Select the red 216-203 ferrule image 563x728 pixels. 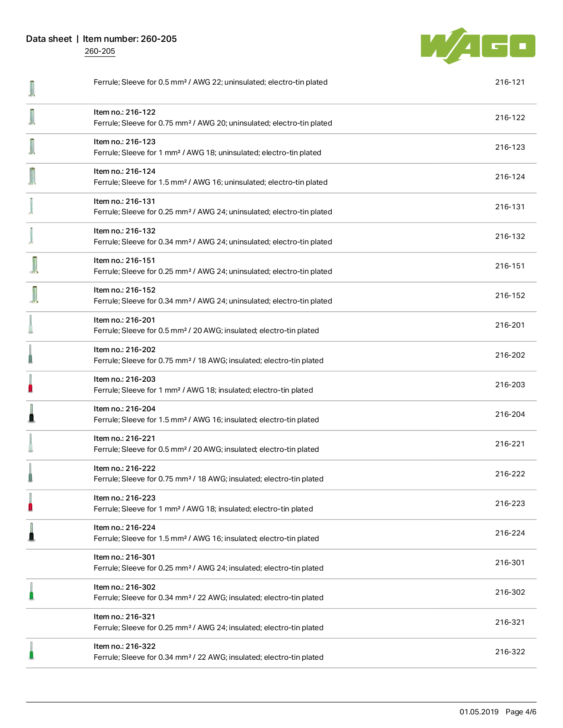30,384
